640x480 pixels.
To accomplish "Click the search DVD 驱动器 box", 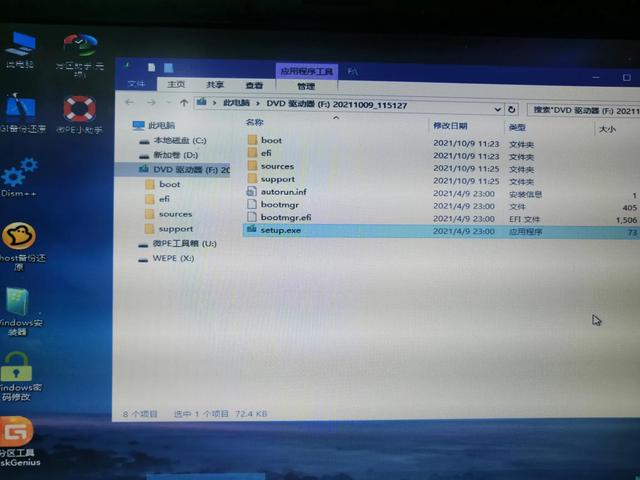I will click(584, 111).
